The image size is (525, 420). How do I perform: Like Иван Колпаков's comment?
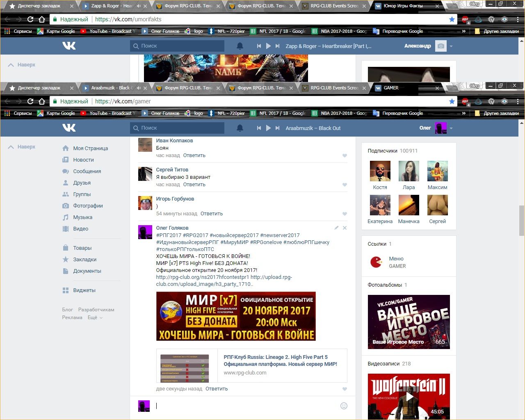click(x=345, y=155)
